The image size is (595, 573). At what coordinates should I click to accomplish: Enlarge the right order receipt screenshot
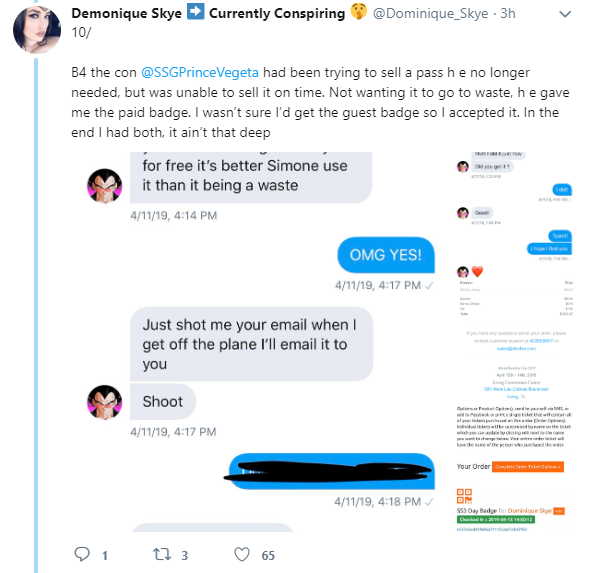[x=514, y=342]
